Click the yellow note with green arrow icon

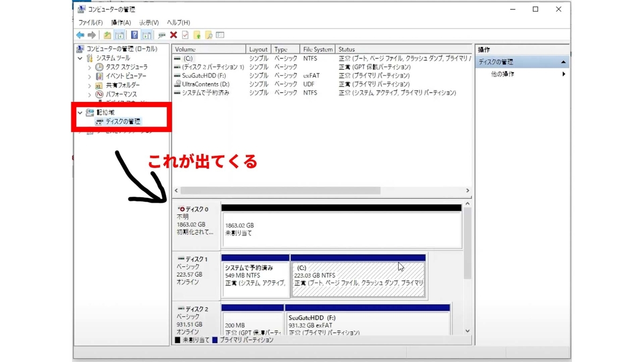197,35
